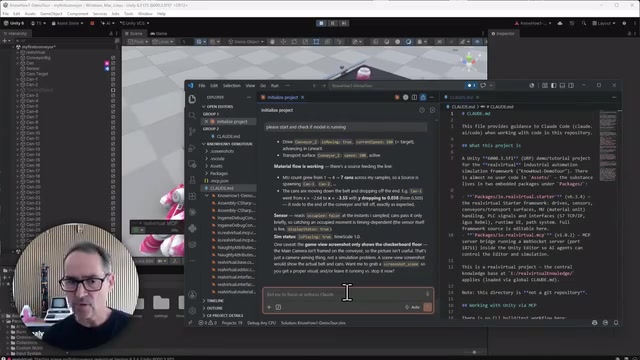
Task: Select Unity Rotate tool
Action: (x=294, y=42)
